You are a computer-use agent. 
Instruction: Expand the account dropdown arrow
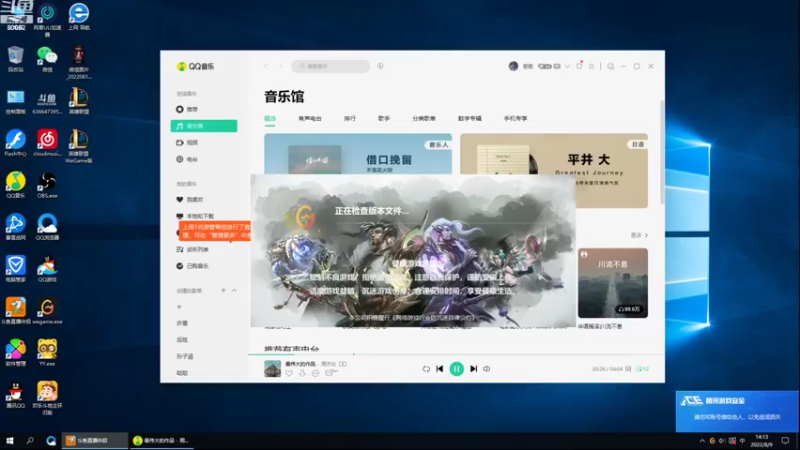[x=567, y=66]
